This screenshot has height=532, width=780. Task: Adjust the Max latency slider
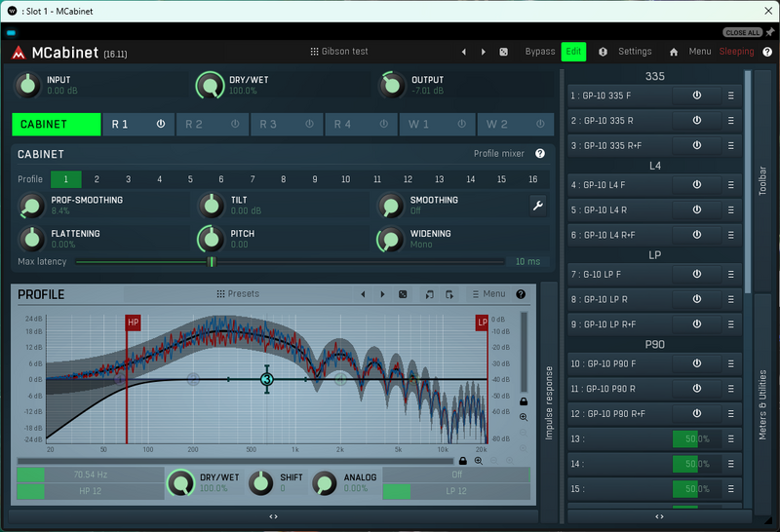pyautogui.click(x=290, y=261)
